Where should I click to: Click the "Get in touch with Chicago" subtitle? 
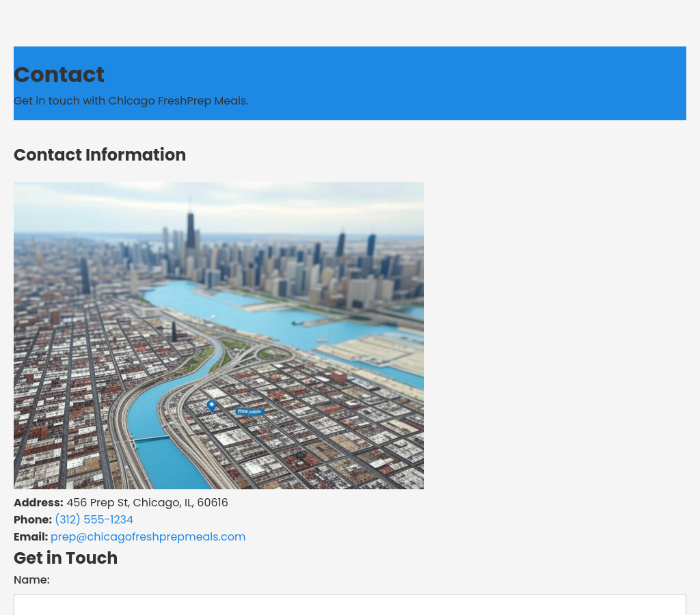click(x=131, y=101)
